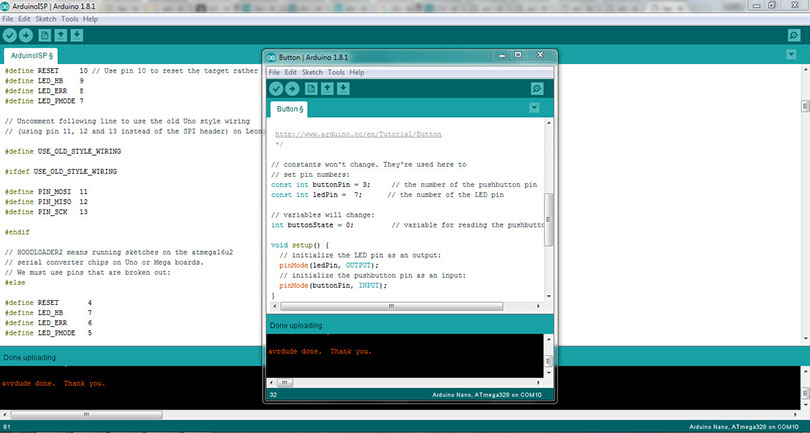Open Edit menu in ArduinoISP window
Viewport: 810px width, 433px height.
24,19
